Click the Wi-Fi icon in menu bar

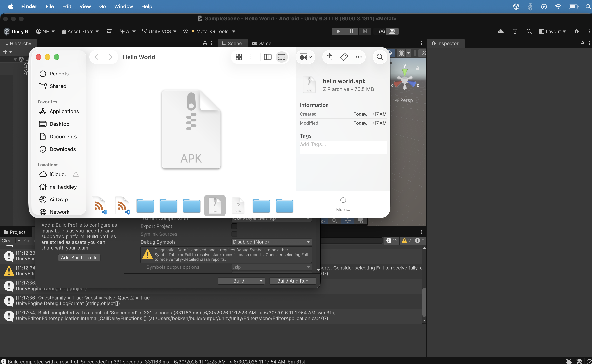[558, 6]
